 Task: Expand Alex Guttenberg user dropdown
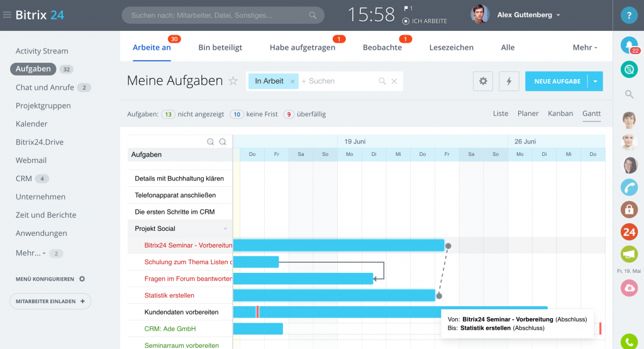coord(558,15)
